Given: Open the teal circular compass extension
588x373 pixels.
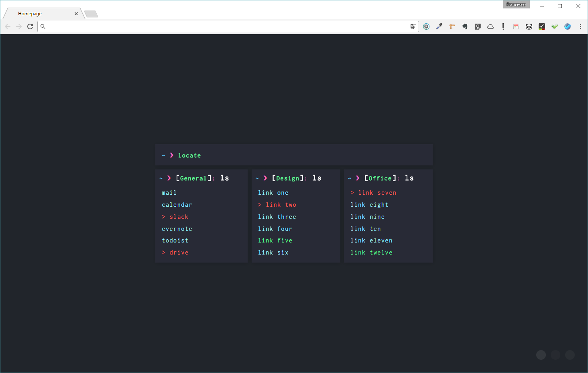Looking at the screenshot, I should [x=426, y=26].
